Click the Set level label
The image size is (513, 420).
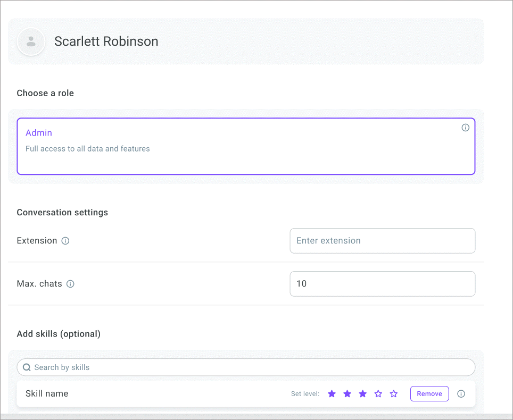click(x=305, y=394)
